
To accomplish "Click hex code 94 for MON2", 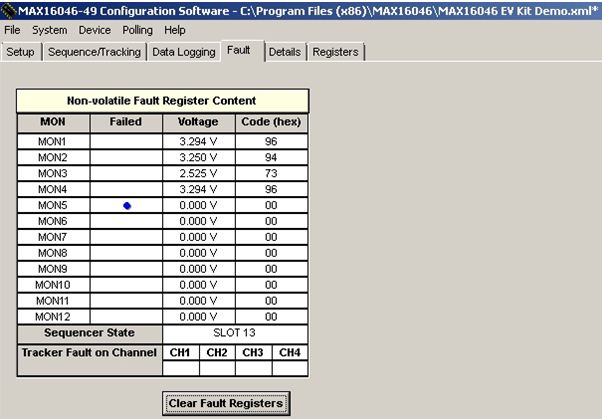I will pyautogui.click(x=271, y=157).
